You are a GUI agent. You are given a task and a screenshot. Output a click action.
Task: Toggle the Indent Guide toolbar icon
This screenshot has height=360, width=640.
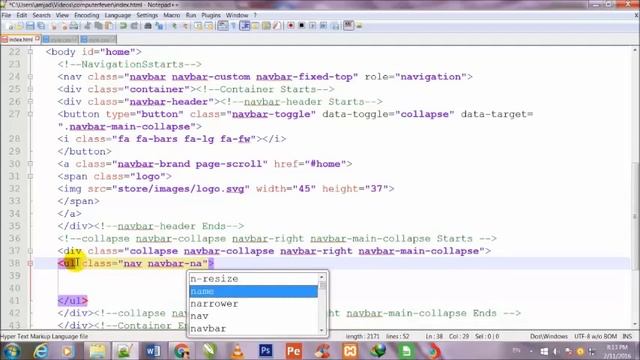coord(245,26)
